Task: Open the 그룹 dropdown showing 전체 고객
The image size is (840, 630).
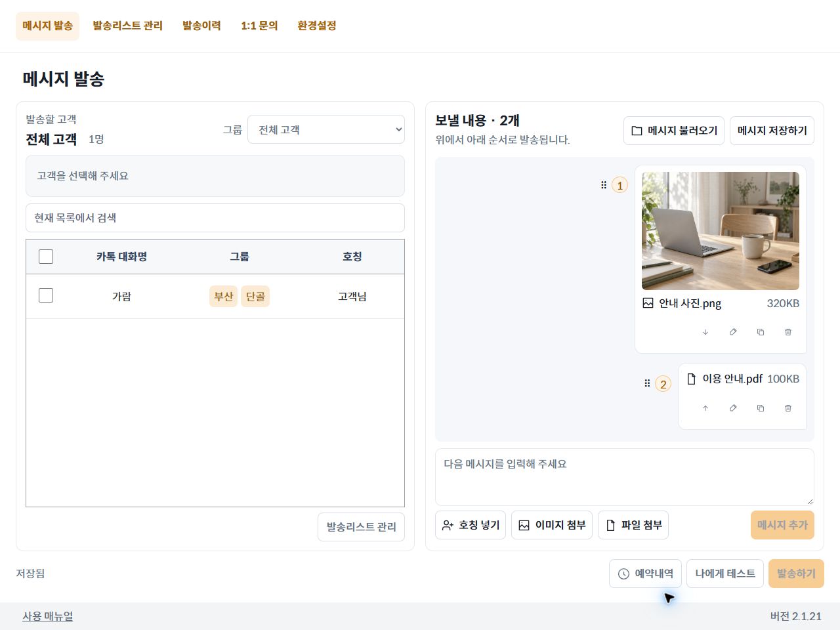Action: tap(326, 129)
